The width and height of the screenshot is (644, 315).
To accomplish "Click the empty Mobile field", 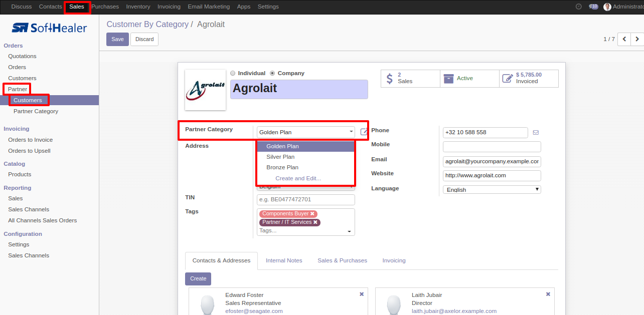I will coord(492,147).
